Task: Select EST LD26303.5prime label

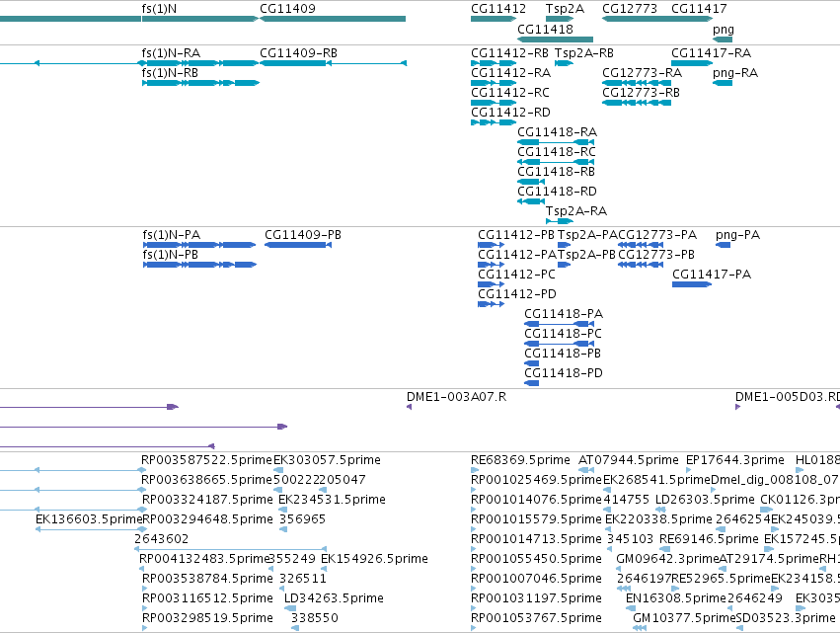Action: (705, 500)
